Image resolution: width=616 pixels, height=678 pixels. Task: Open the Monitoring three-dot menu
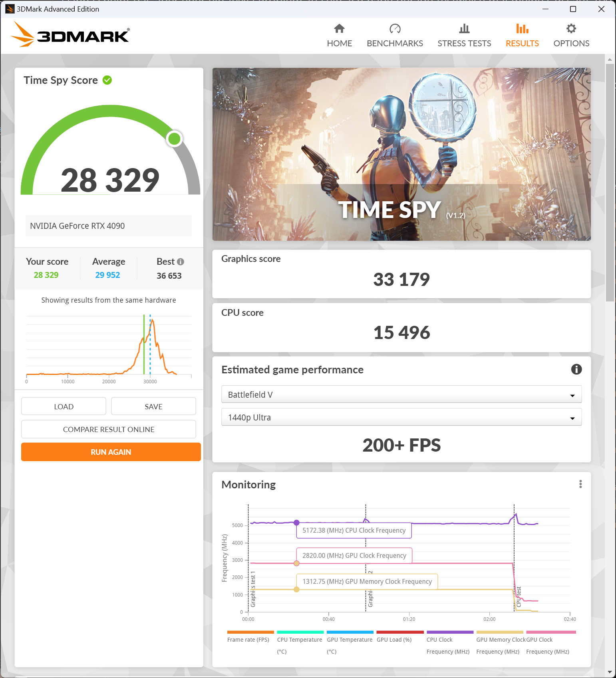pyautogui.click(x=580, y=484)
